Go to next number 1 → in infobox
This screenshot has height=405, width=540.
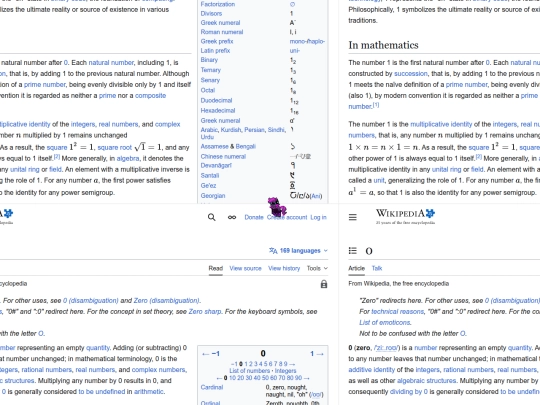317,354
